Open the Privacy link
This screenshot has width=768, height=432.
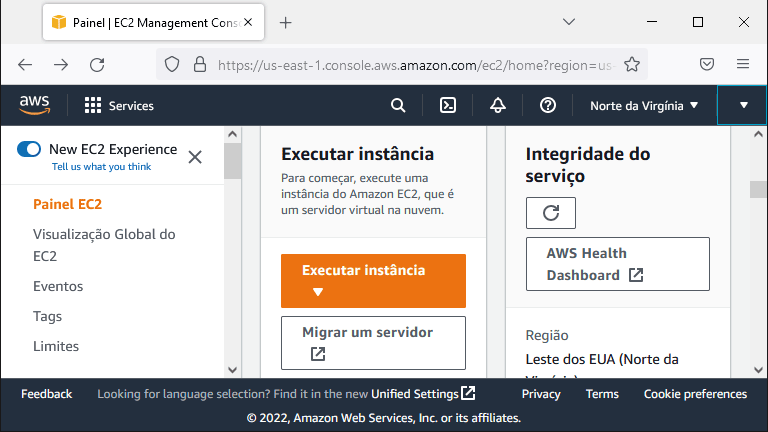(x=541, y=394)
